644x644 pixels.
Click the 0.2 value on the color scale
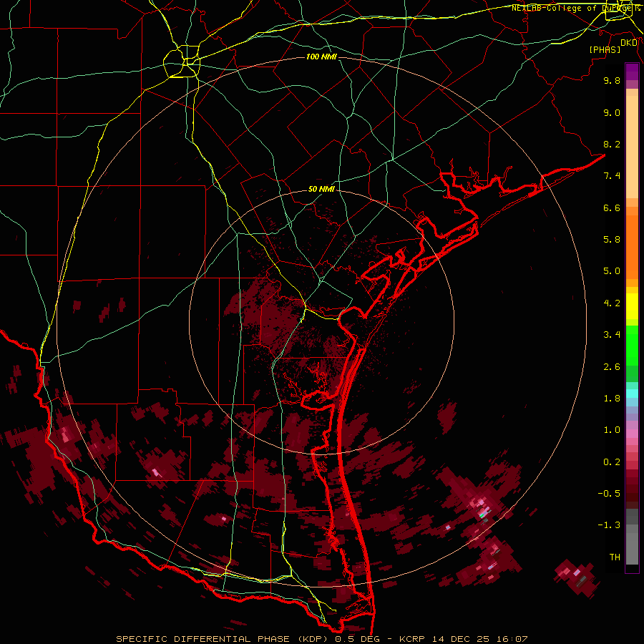click(x=612, y=462)
